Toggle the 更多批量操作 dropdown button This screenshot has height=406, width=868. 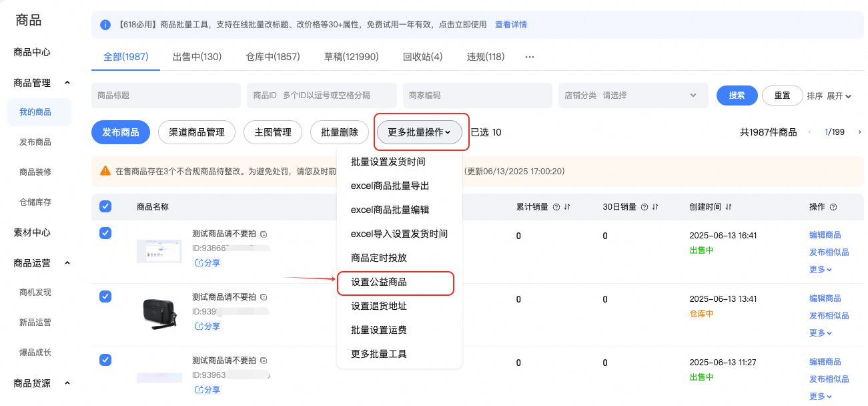pos(420,132)
